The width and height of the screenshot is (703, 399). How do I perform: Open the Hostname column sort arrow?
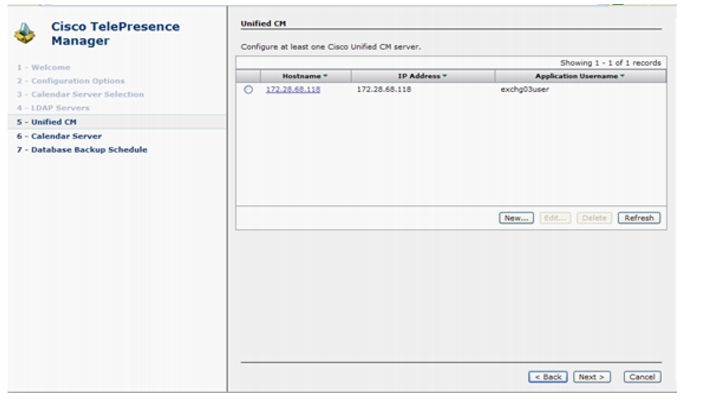coord(325,76)
